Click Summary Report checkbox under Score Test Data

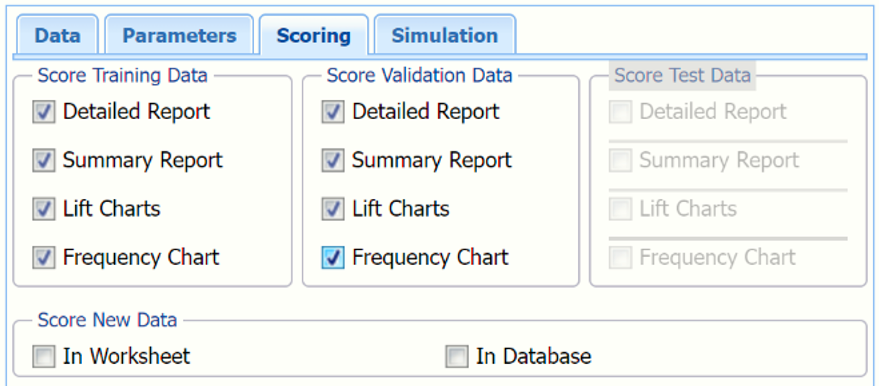621,161
